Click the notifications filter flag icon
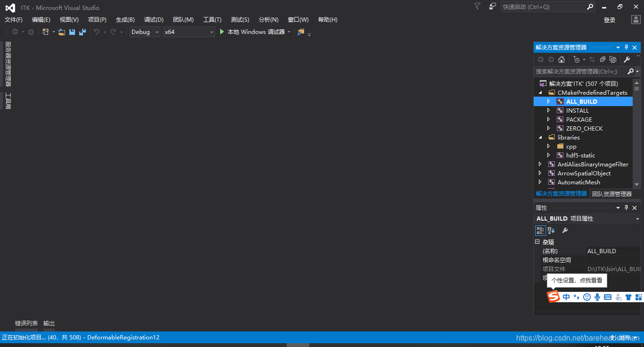 click(478, 7)
